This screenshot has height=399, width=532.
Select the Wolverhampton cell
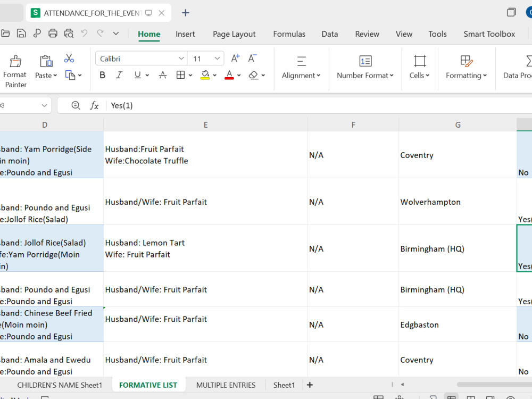coord(458,202)
